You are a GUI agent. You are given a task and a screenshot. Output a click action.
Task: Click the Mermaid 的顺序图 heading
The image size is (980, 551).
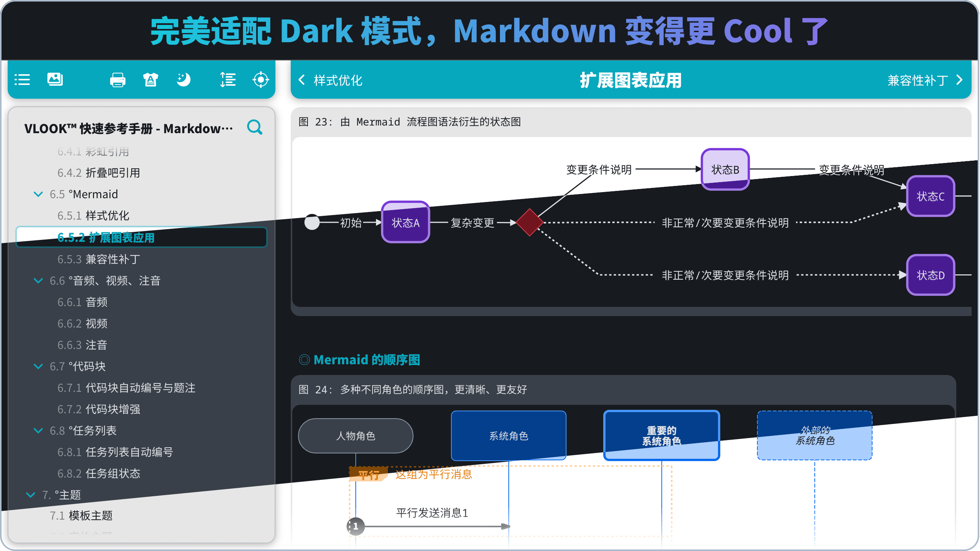coord(366,360)
